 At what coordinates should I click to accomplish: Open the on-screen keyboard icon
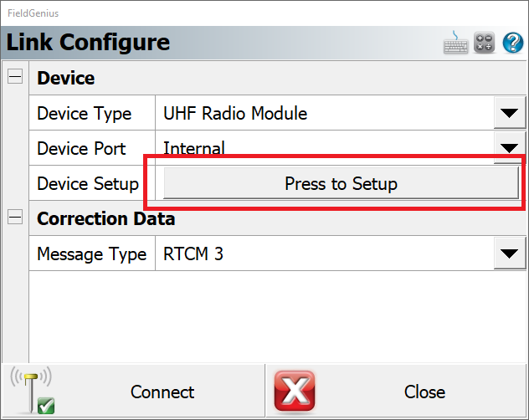coord(456,43)
